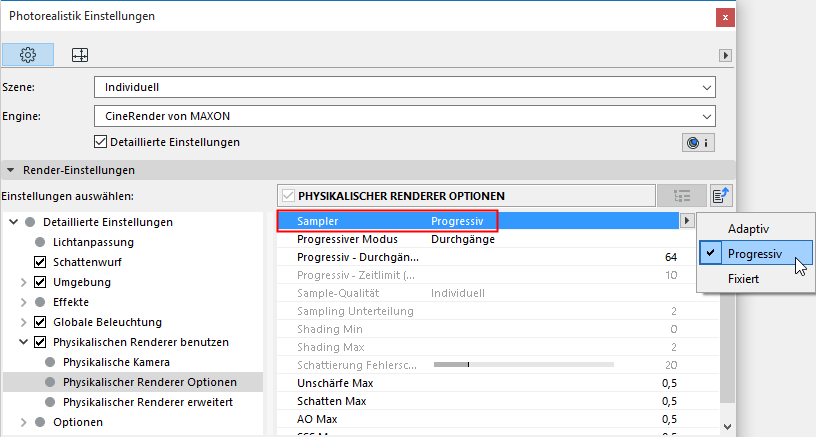Expand the Effekte tree node
This screenshot has width=816, height=437.
click(x=23, y=302)
